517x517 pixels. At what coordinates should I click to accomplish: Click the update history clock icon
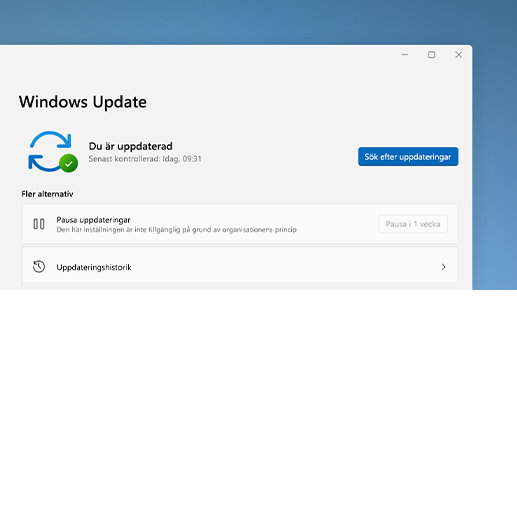point(39,267)
